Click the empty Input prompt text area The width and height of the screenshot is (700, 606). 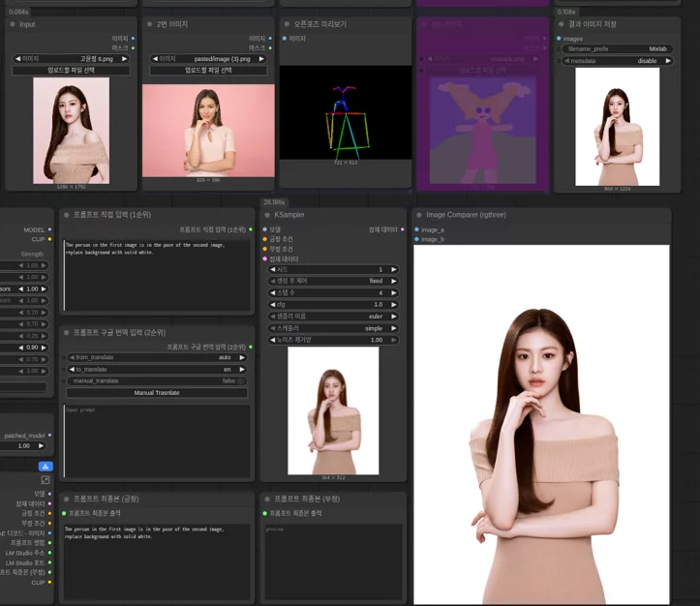pos(157,440)
